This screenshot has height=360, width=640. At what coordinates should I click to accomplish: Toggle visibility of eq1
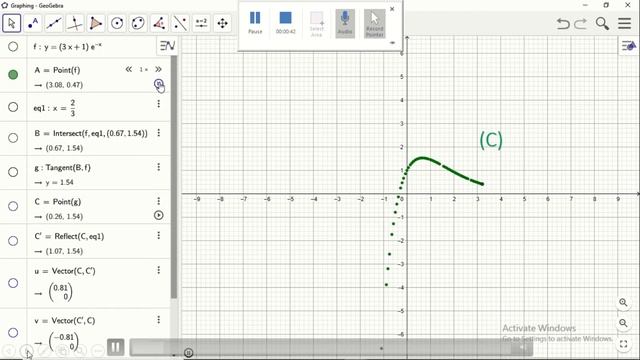[x=13, y=107]
